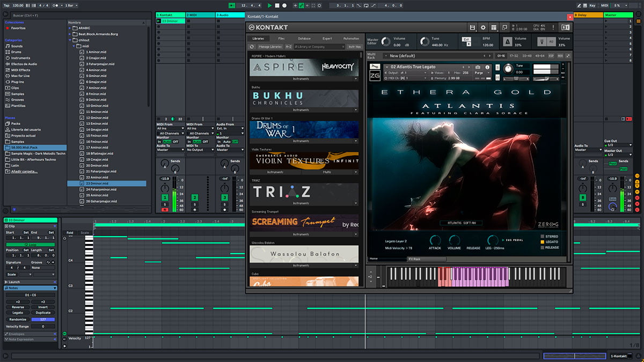Viewport: 644px width, 362px height.
Task: Select the Sounds category icon
Action: (x=8, y=46)
